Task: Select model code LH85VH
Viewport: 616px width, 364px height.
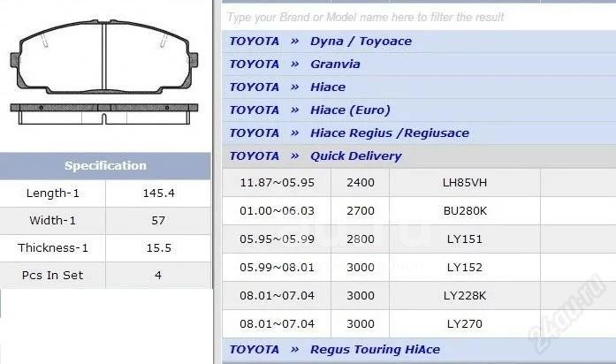Action: (x=465, y=183)
